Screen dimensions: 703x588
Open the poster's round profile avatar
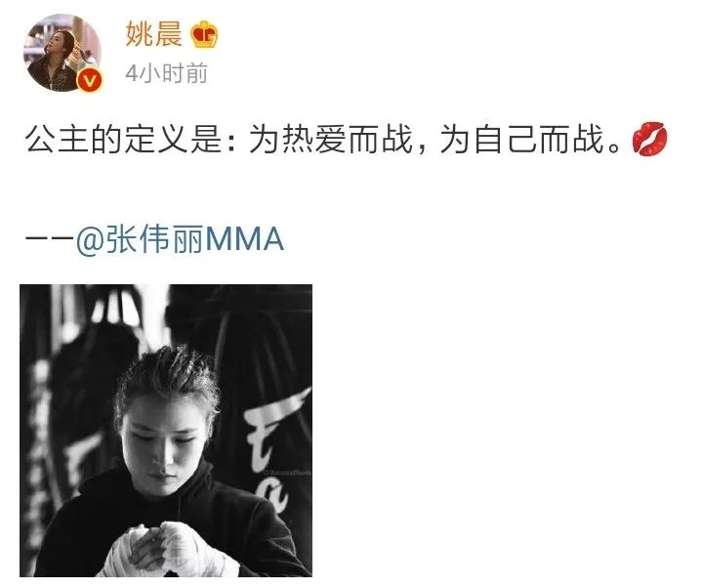tap(62, 53)
